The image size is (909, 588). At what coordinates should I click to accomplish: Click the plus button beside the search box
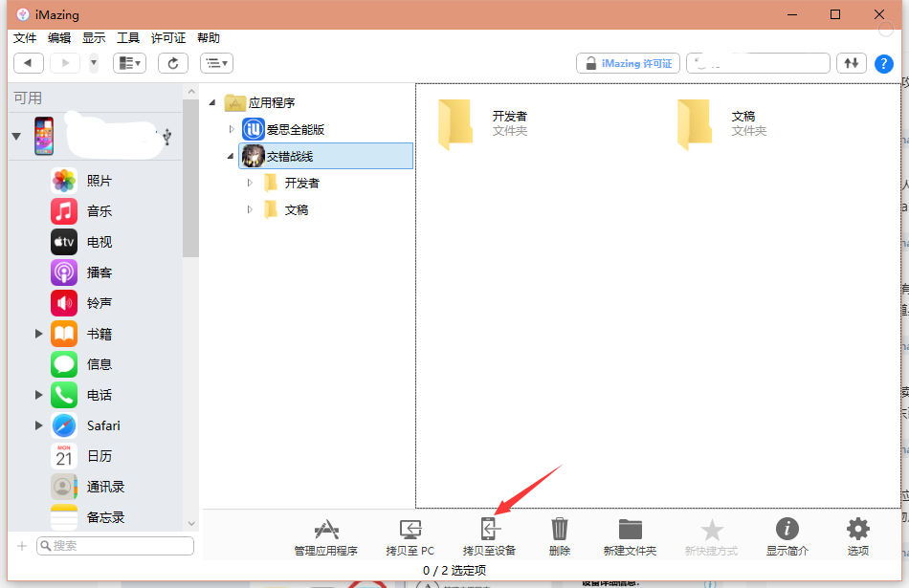tap(22, 546)
